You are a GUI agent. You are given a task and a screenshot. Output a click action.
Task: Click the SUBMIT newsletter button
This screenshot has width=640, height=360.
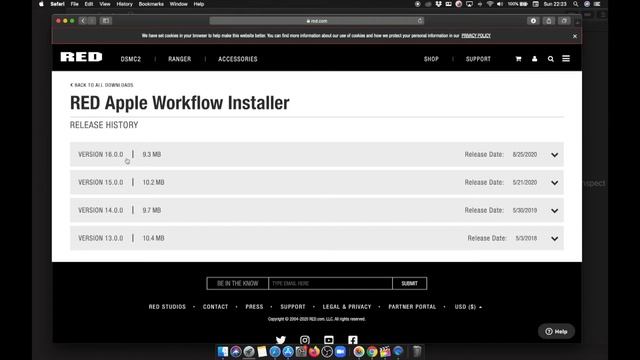coord(409,283)
